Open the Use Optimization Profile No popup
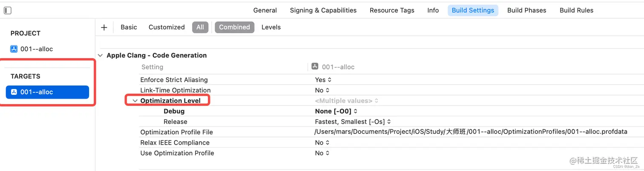The image size is (644, 171). click(322, 153)
